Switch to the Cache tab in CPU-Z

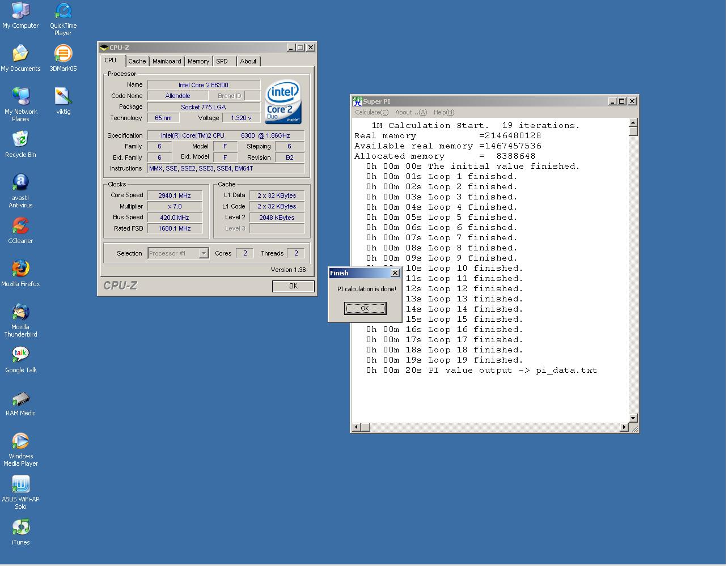[137, 61]
